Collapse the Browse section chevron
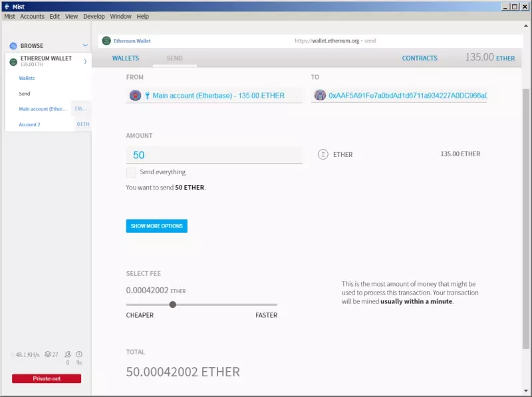This screenshot has height=397, width=532. (85, 45)
